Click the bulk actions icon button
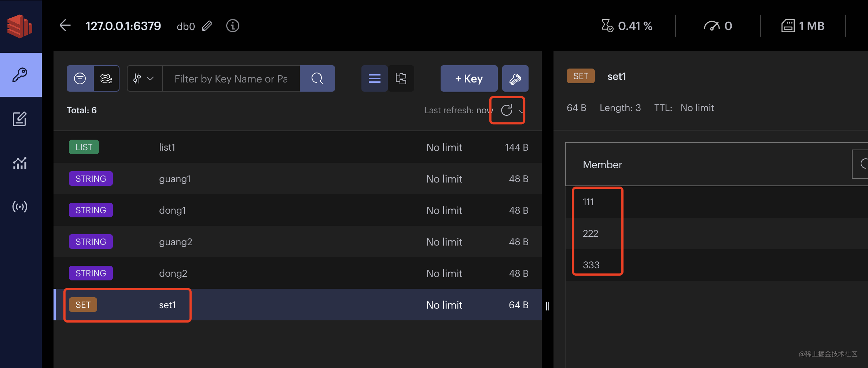 click(515, 78)
